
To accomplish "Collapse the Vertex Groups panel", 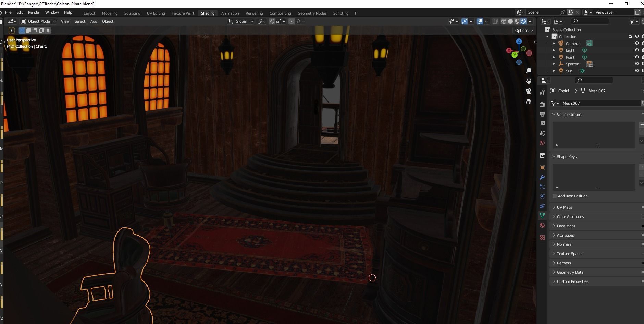I will coord(596,115).
